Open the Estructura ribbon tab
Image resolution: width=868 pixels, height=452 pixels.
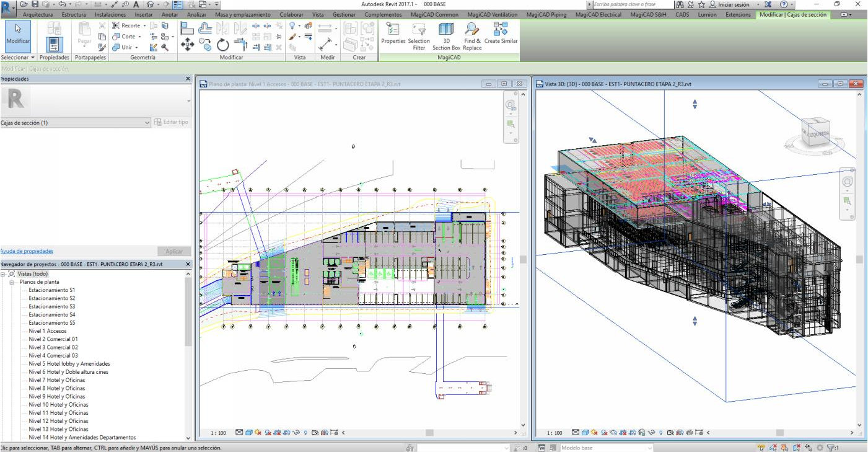coord(74,14)
